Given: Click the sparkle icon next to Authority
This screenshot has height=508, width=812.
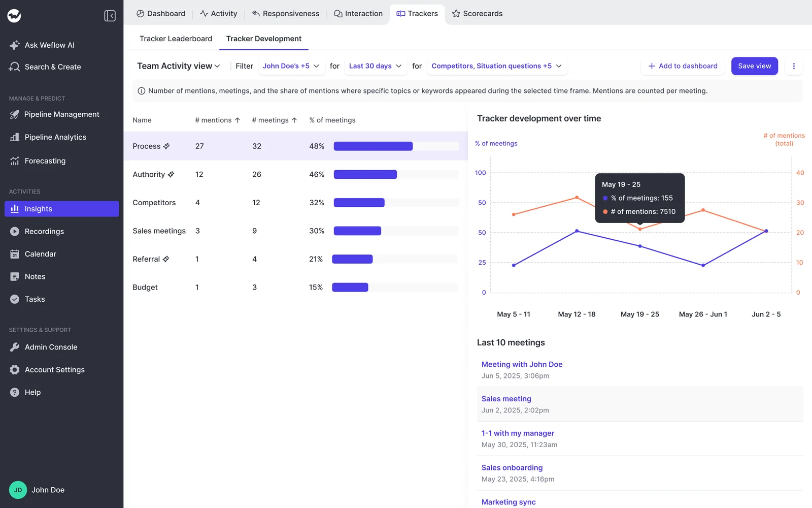Looking at the screenshot, I should pos(171,174).
